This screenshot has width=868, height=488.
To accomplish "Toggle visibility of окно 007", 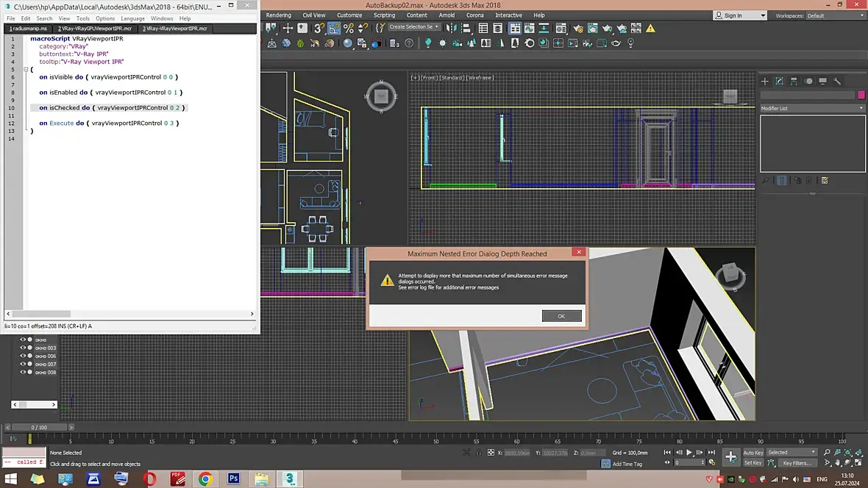I will tap(23, 364).
